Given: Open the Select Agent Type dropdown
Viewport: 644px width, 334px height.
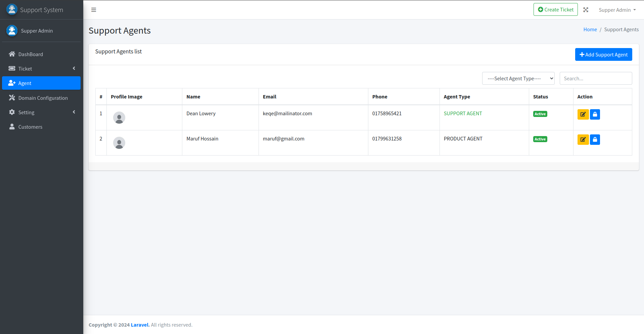Looking at the screenshot, I should click(x=518, y=78).
